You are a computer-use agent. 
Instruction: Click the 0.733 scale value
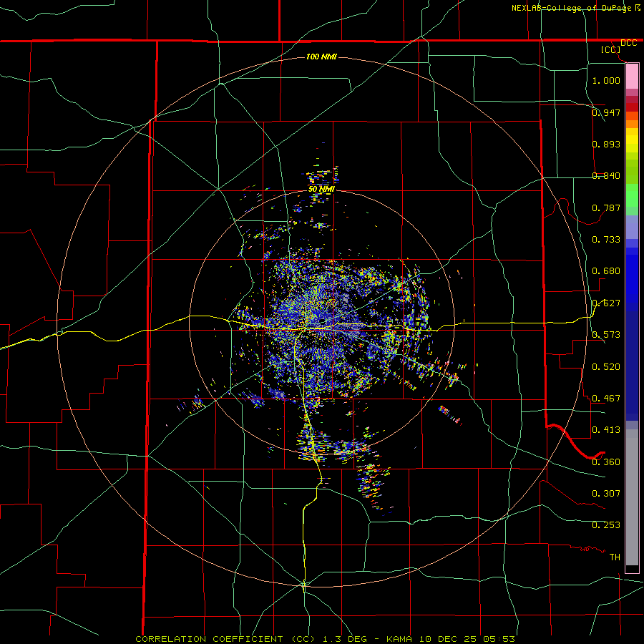point(606,239)
